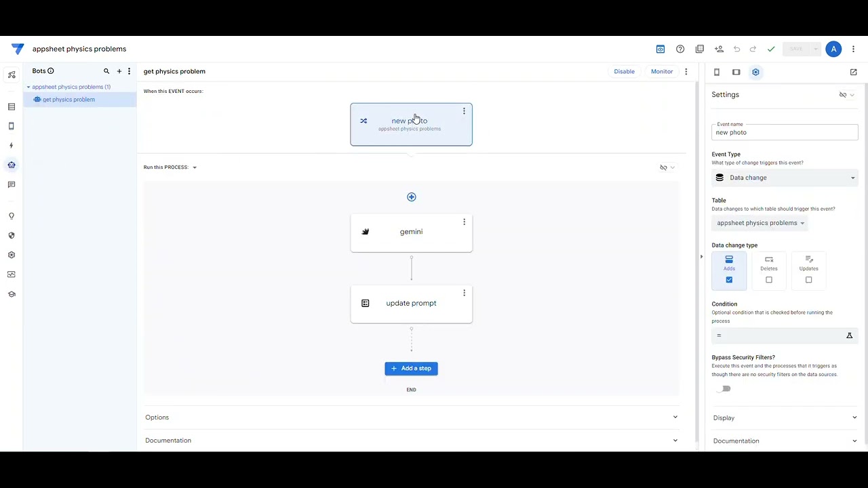Select the get physics problem bot
Image resolution: width=868 pixels, height=488 pixels.
68,100
